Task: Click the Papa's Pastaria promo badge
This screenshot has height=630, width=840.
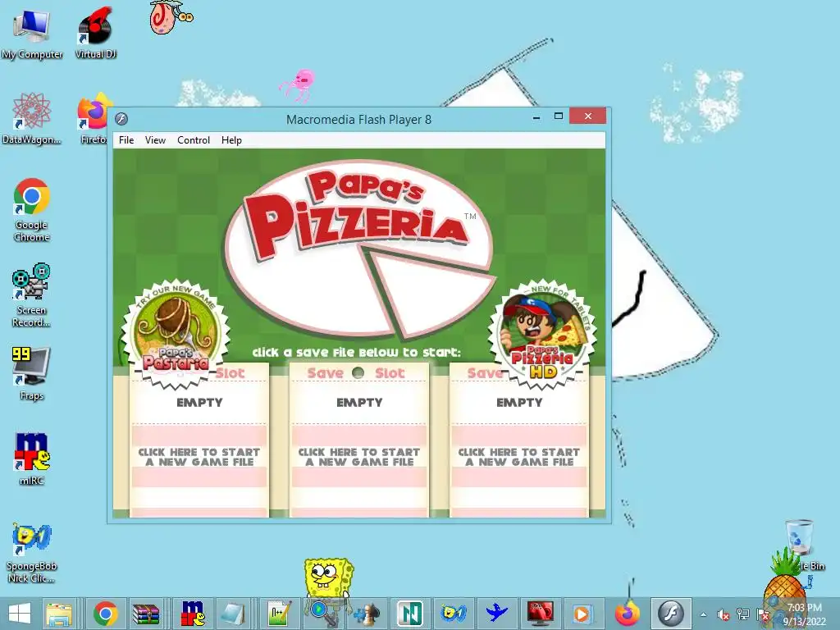Action: 176,334
